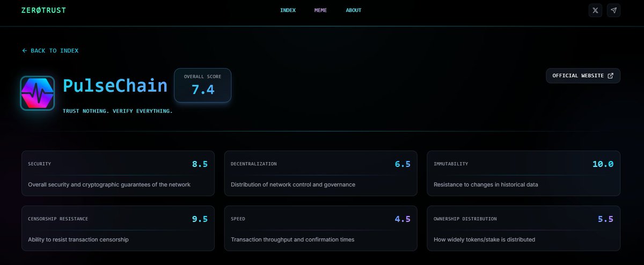Image resolution: width=644 pixels, height=265 pixels.
Task: Click 'Overall security and cryptographic guarantees' description
Action: pos(109,185)
